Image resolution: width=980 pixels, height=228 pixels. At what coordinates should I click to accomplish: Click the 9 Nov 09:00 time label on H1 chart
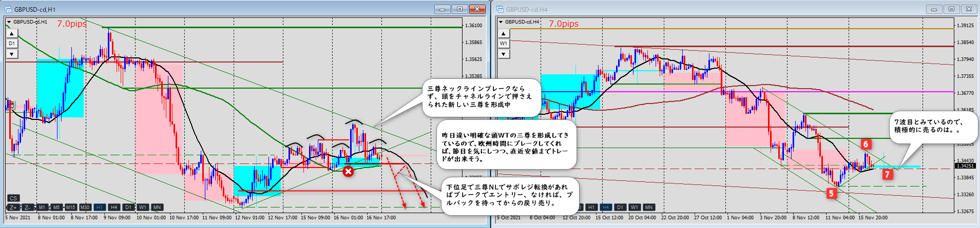(117, 218)
